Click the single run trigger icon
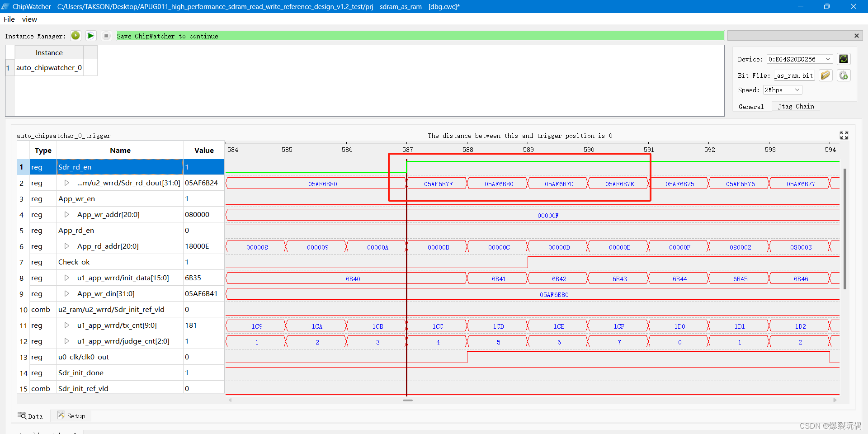The width and height of the screenshot is (868, 434). (x=75, y=36)
